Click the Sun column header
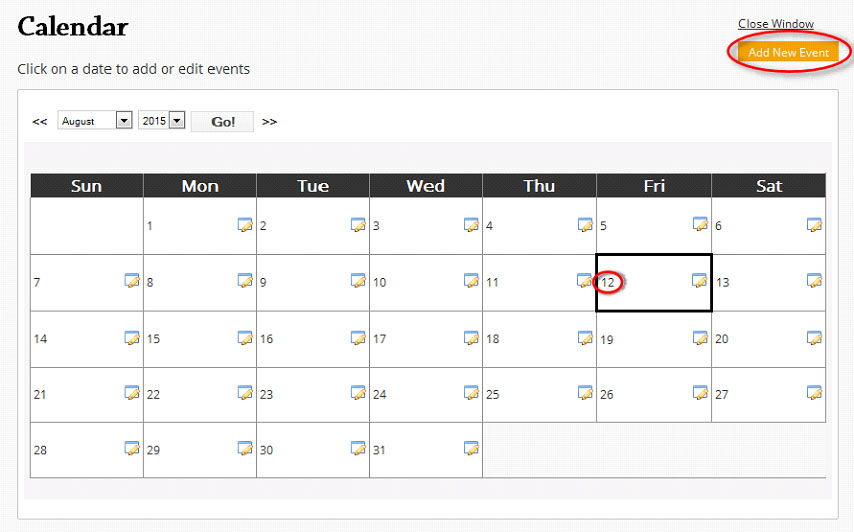 point(87,186)
